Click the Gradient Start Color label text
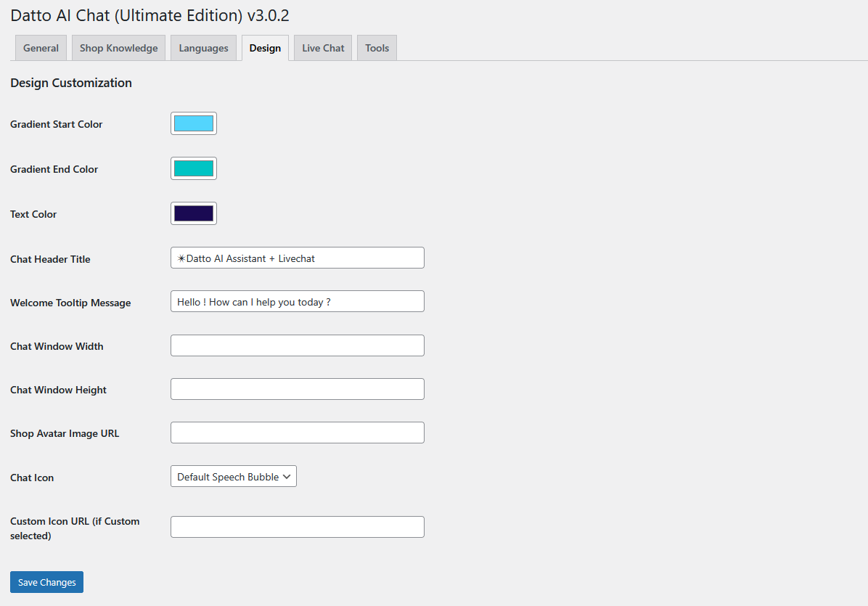 click(57, 124)
